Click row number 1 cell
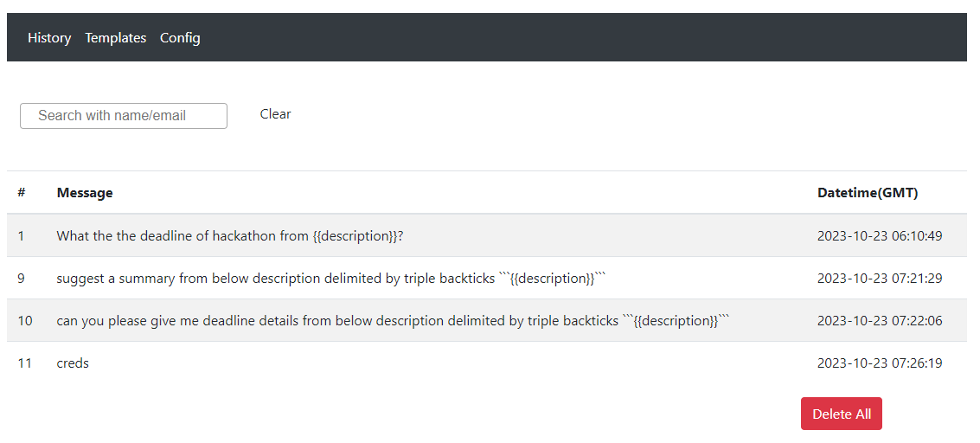The height and width of the screenshot is (443, 980). point(21,236)
